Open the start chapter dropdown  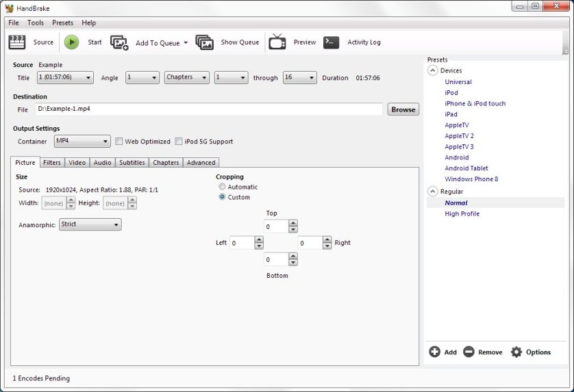coord(231,77)
